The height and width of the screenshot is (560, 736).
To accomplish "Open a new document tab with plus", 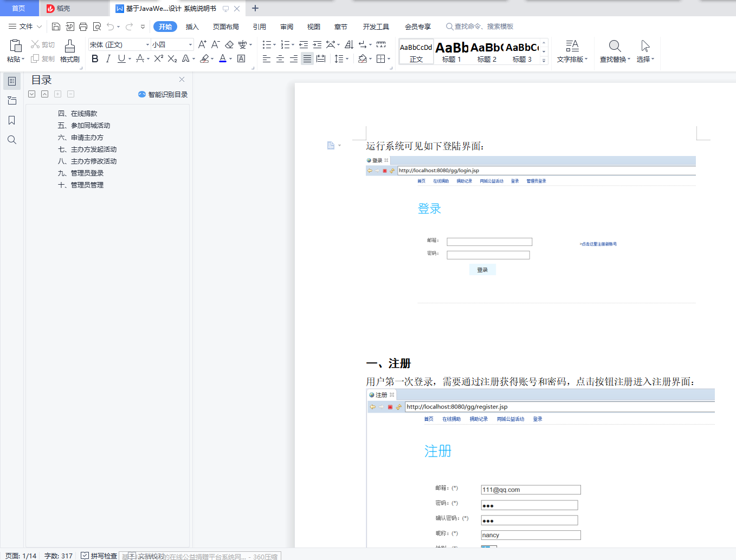I will pos(255,8).
